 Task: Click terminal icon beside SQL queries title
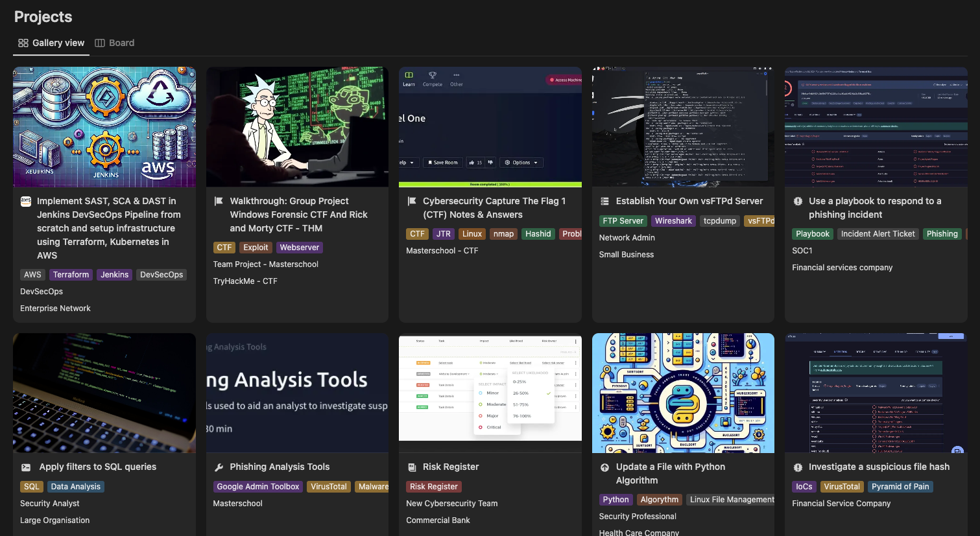click(x=26, y=467)
